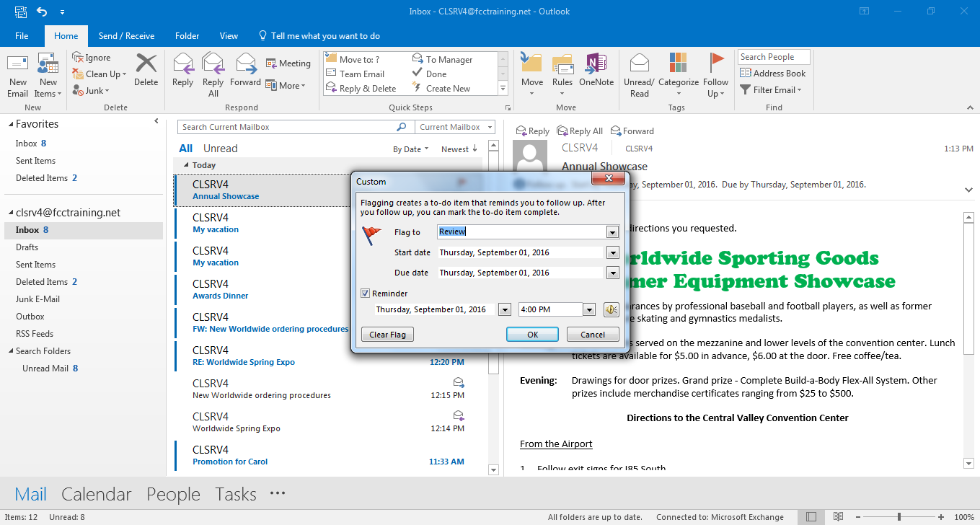Click the Done quick step
Viewport: 980px width, 525px height.
[429, 74]
